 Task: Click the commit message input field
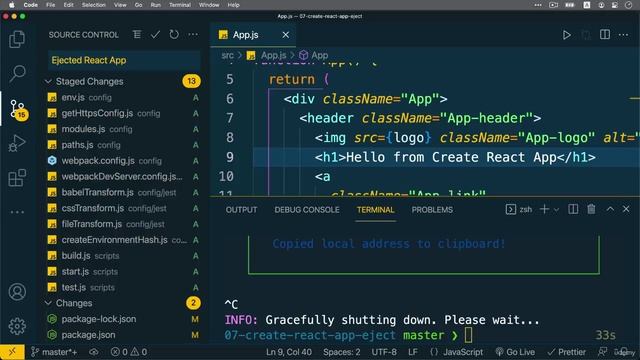[124, 60]
